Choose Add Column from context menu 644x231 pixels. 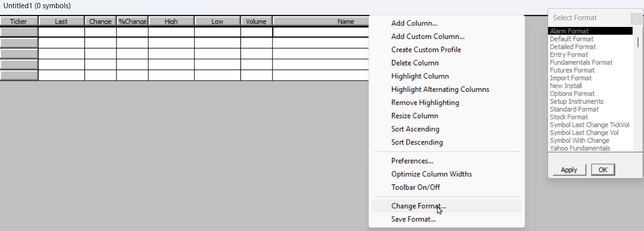coord(414,23)
